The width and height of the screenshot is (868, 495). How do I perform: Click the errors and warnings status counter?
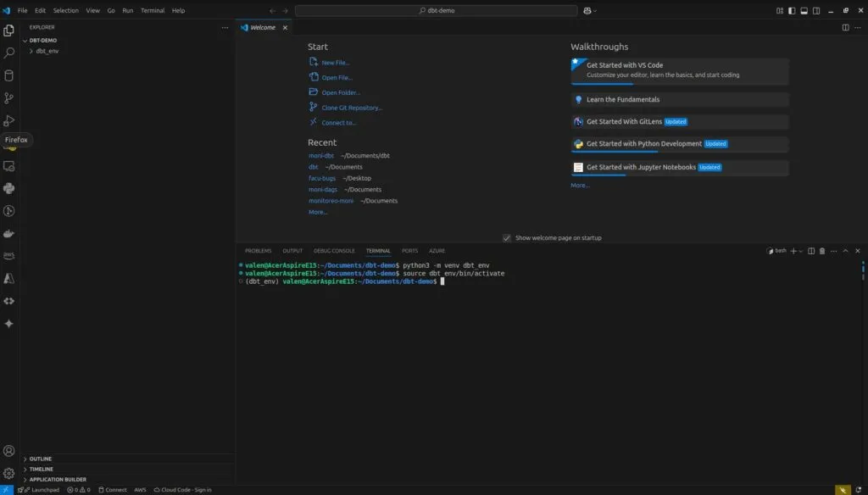[79, 490]
